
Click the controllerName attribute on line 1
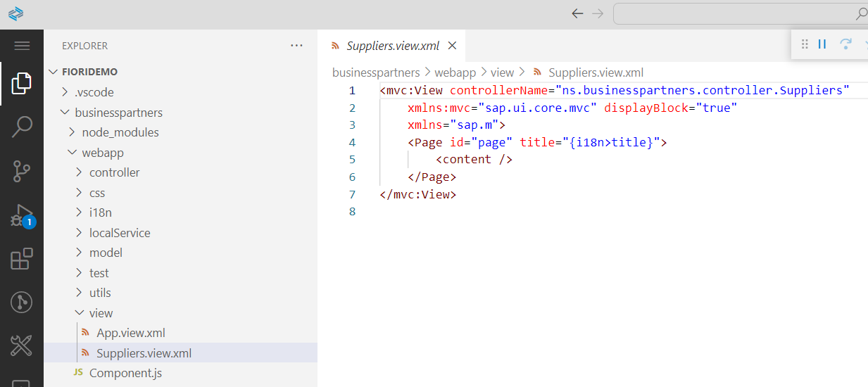(498, 91)
